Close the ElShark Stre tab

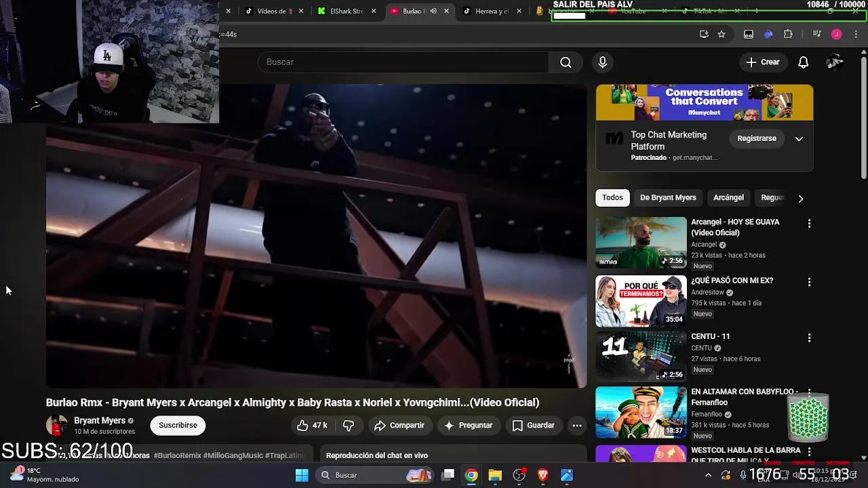[x=374, y=11]
